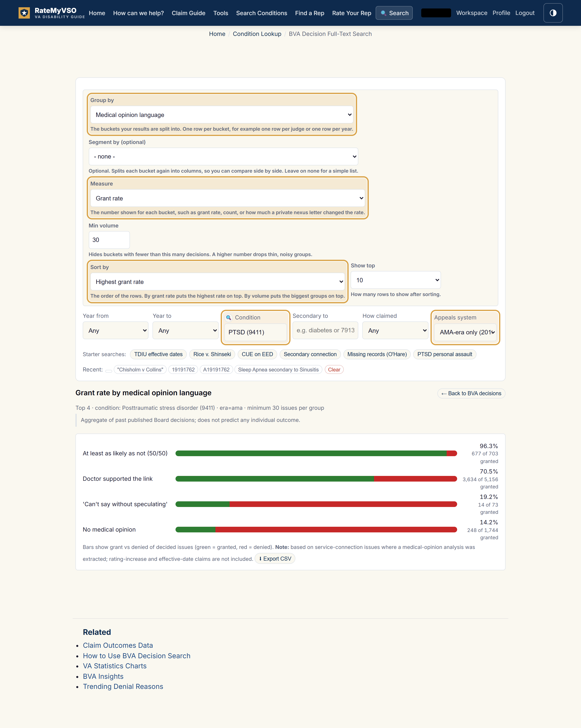Open How to Use BVA Decision Search

pos(137,656)
